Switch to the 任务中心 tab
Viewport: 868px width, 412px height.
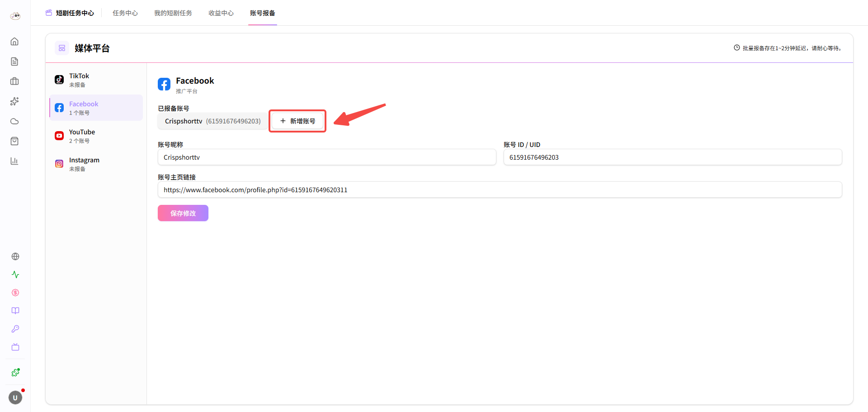point(125,13)
